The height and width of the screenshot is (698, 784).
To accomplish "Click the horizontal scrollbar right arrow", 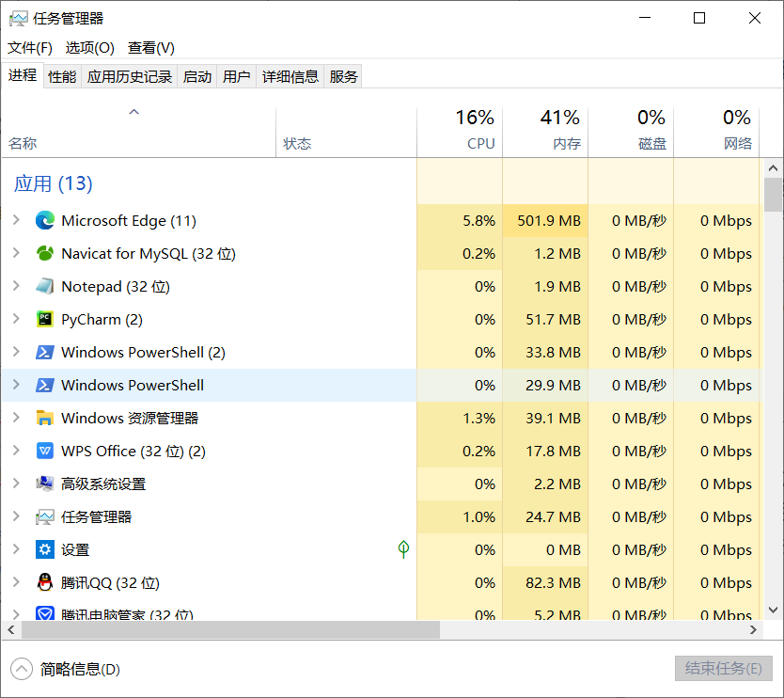I will [753, 630].
